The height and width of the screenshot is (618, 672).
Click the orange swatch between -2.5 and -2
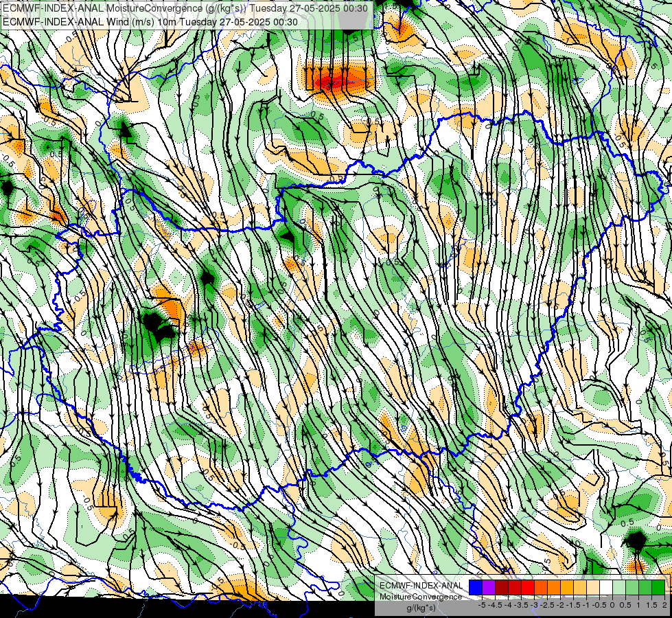click(x=554, y=587)
